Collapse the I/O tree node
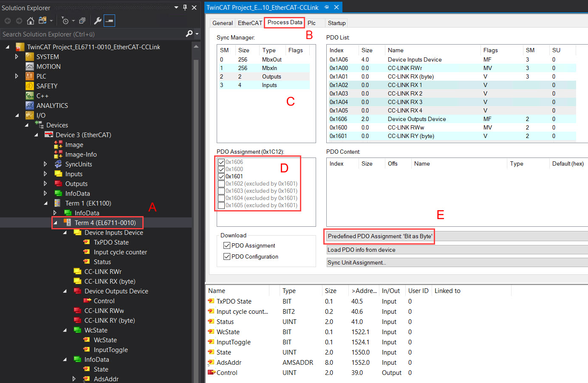The height and width of the screenshot is (383, 588). (x=17, y=115)
